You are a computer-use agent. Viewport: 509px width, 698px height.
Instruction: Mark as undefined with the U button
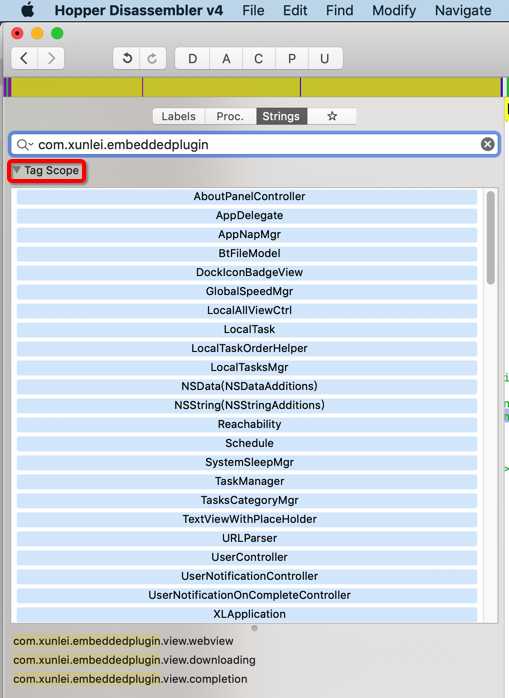(x=325, y=58)
